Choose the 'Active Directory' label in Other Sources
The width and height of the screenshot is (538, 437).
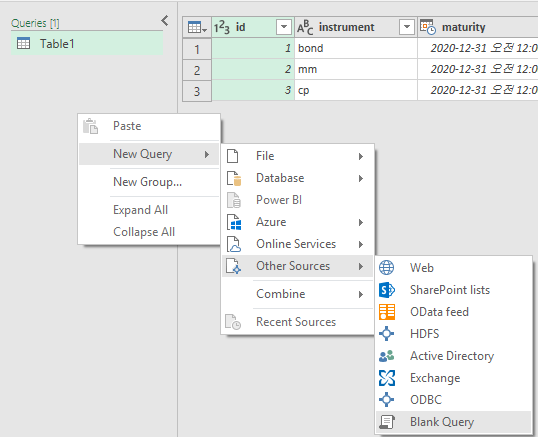pos(452,356)
